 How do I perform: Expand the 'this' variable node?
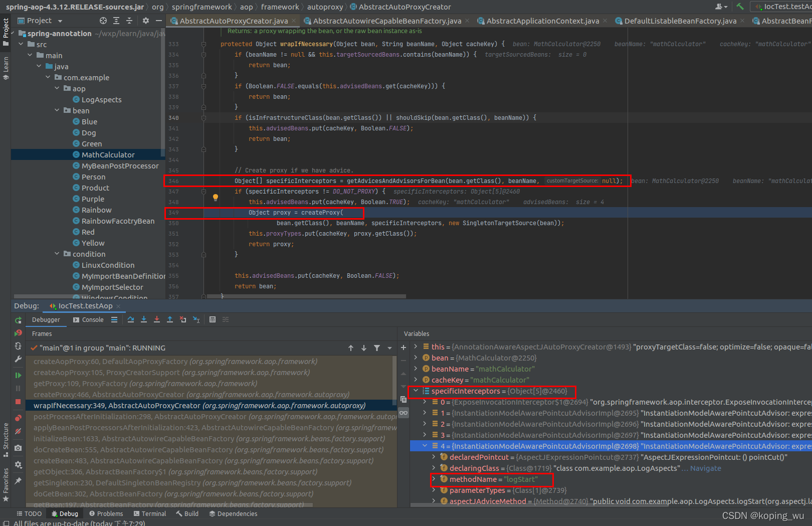tap(416, 346)
